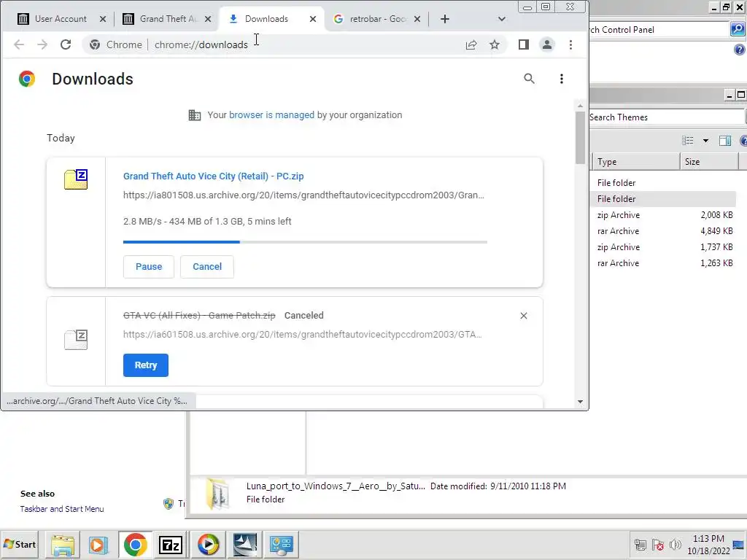Image resolution: width=747 pixels, height=560 pixels.
Task: Click the Action Center flag in system tray
Action: point(658,545)
